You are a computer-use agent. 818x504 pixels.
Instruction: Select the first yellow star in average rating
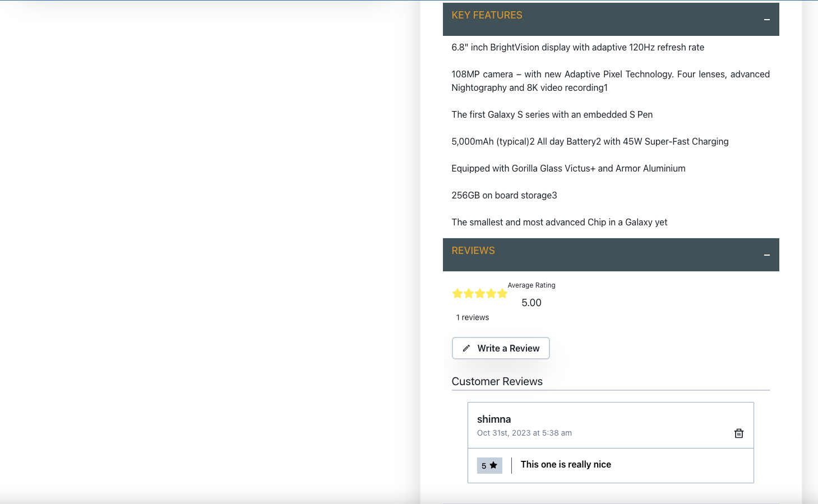click(457, 293)
